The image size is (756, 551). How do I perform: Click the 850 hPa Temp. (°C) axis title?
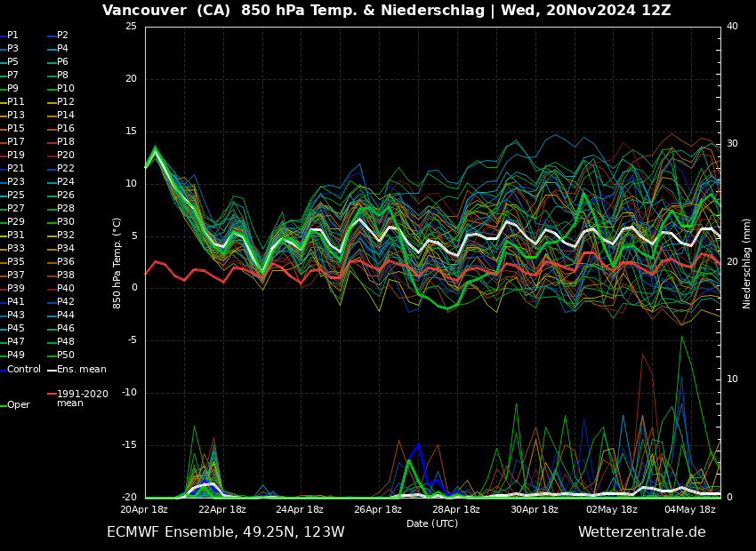[x=117, y=263]
